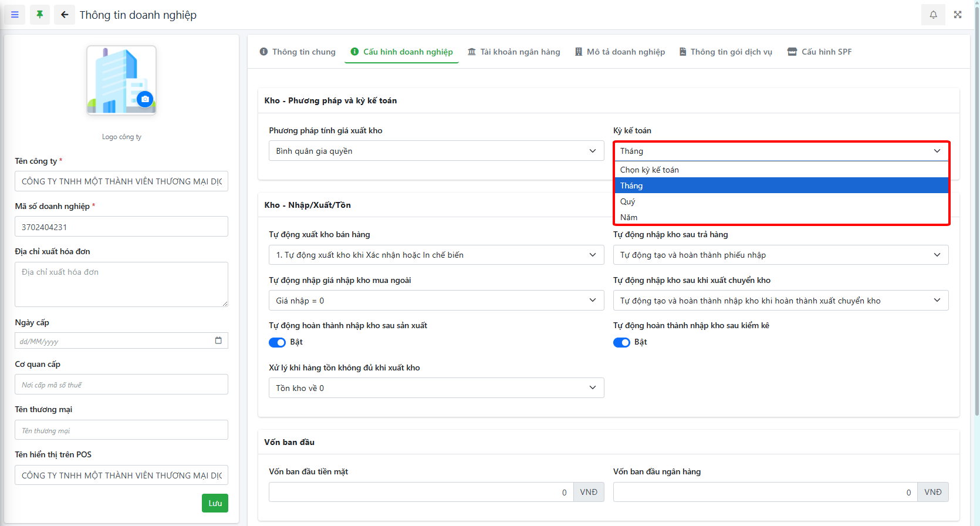Viewport: 980px width, 526px height.
Task: Open the hamburger sidebar menu
Action: tap(15, 15)
